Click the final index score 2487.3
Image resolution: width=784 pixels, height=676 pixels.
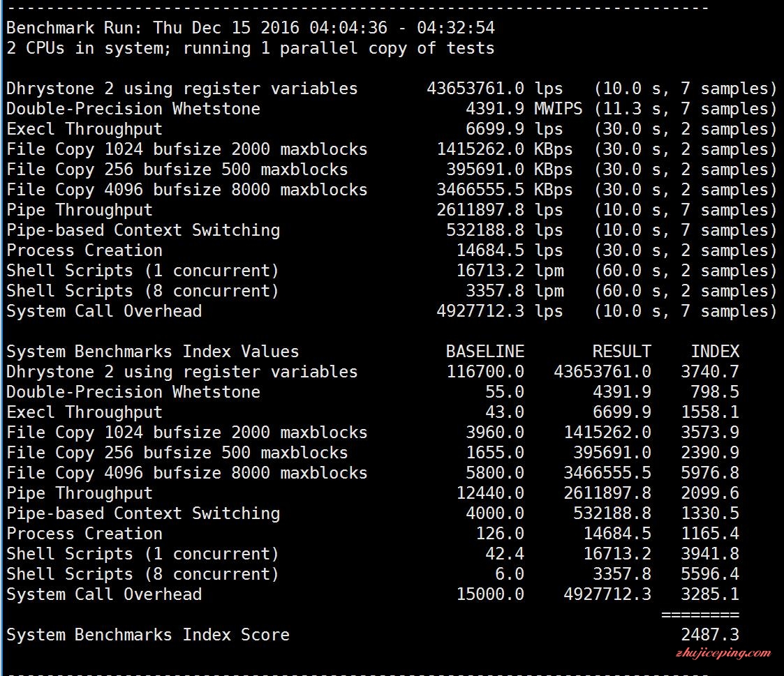[709, 635]
